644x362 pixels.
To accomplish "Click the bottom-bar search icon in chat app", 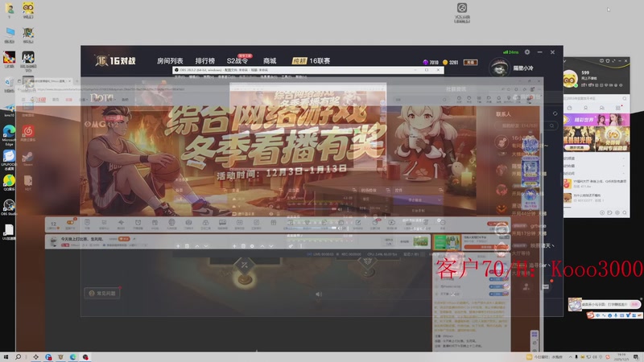I will tap(625, 212).
